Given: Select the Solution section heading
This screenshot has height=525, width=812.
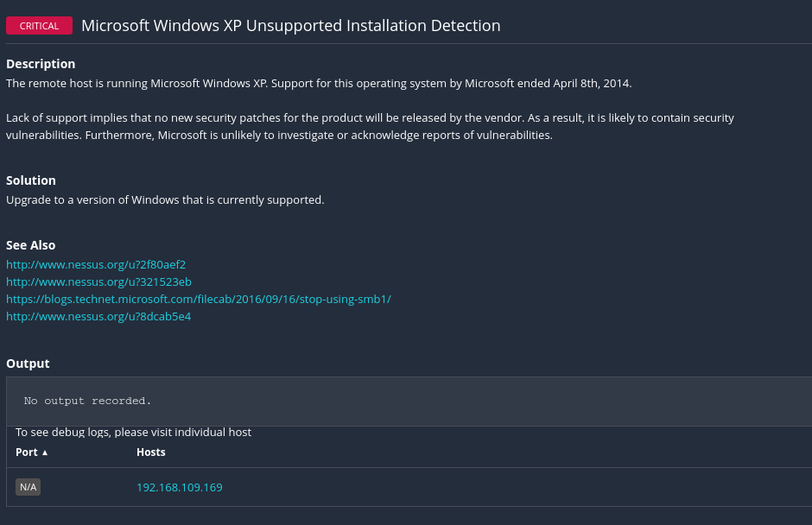Looking at the screenshot, I should tap(31, 180).
